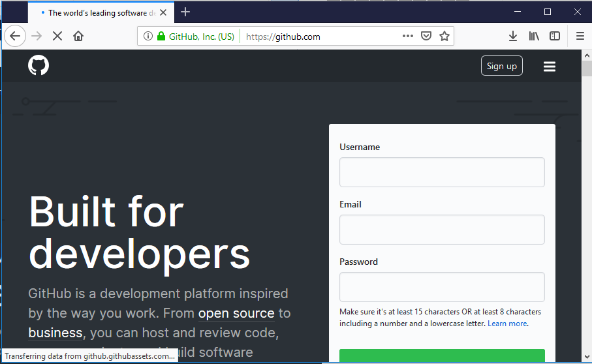This screenshot has width=592, height=364.
Task: Focus the Password input field
Action: (442, 287)
